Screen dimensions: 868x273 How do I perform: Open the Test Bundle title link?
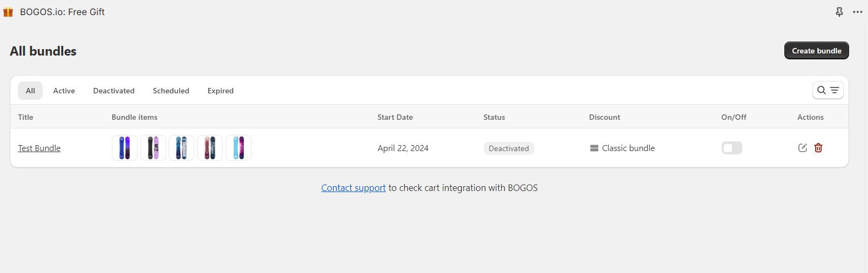click(x=39, y=148)
